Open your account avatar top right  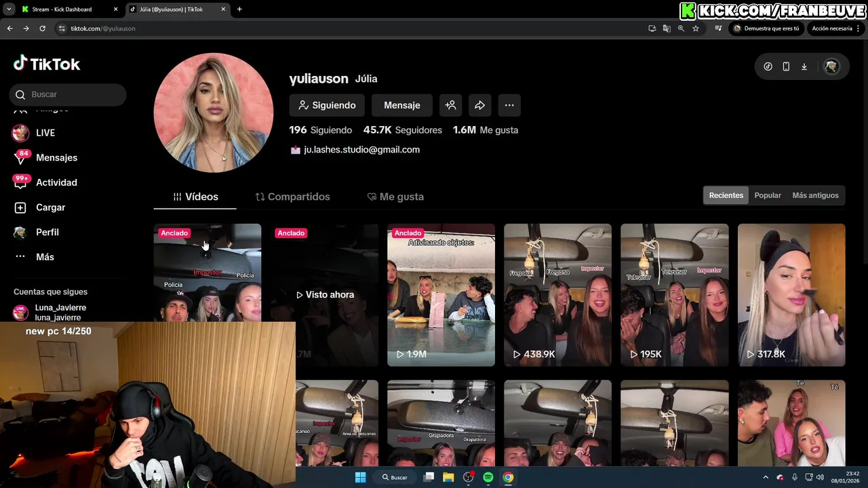click(x=831, y=66)
